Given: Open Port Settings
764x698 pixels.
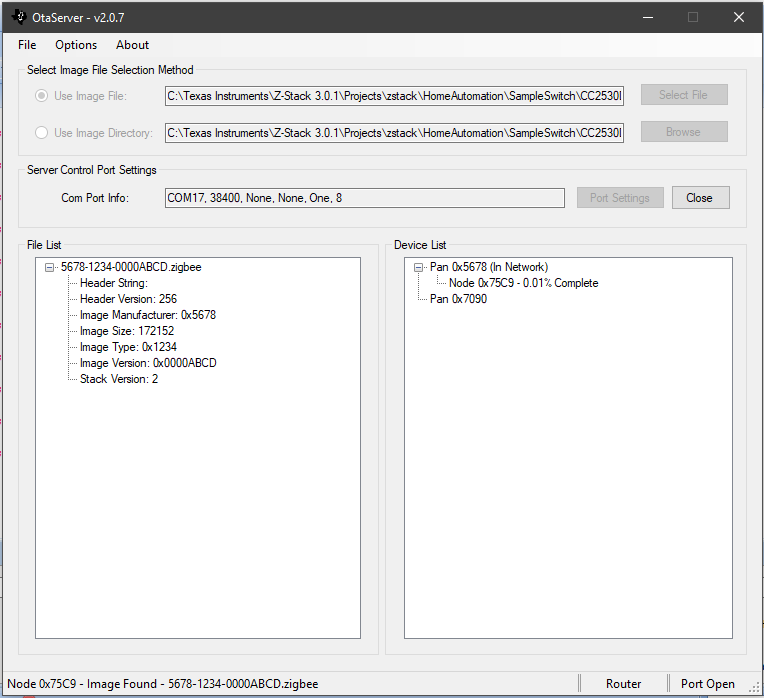Looking at the screenshot, I should (620, 198).
